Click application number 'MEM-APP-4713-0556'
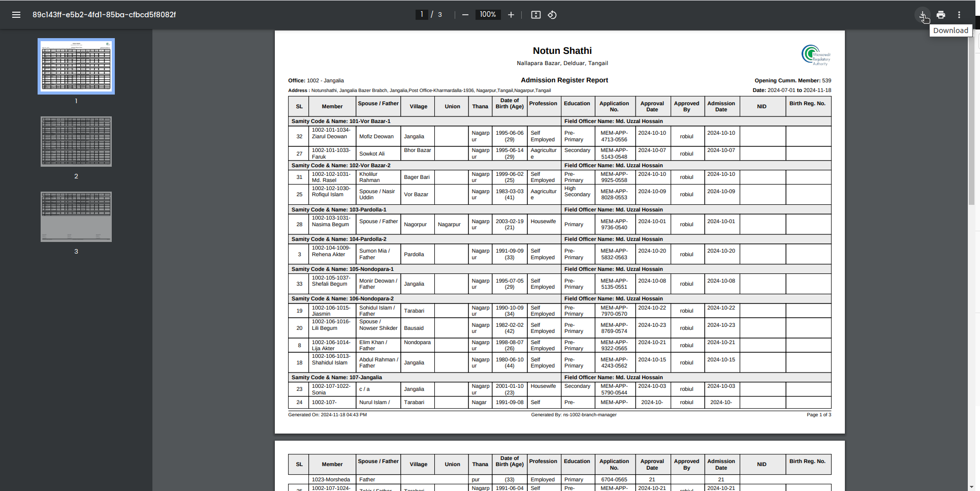This screenshot has height=491, width=980. click(614, 136)
